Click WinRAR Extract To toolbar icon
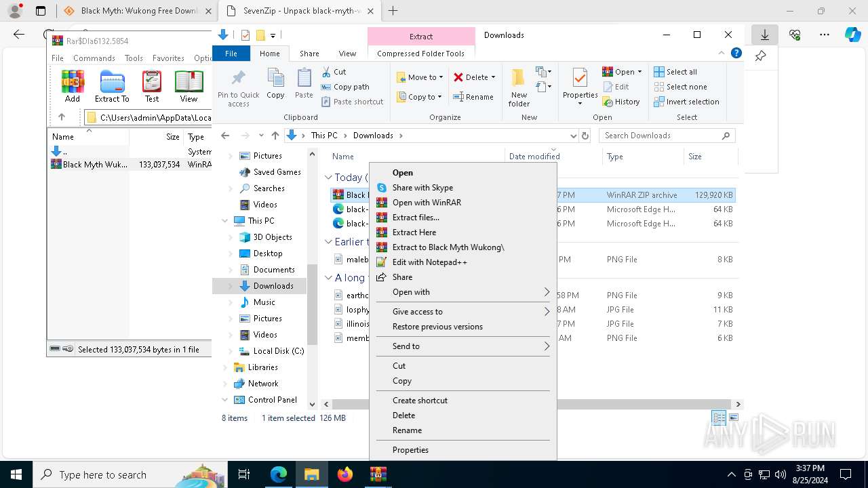Screen dimensions: 868x488 coord(112,86)
